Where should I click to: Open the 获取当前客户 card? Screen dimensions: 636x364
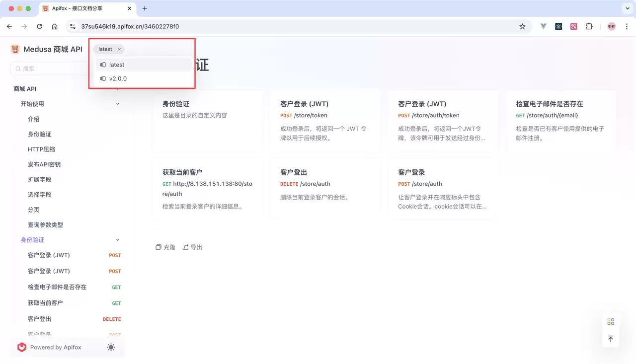pos(207,189)
